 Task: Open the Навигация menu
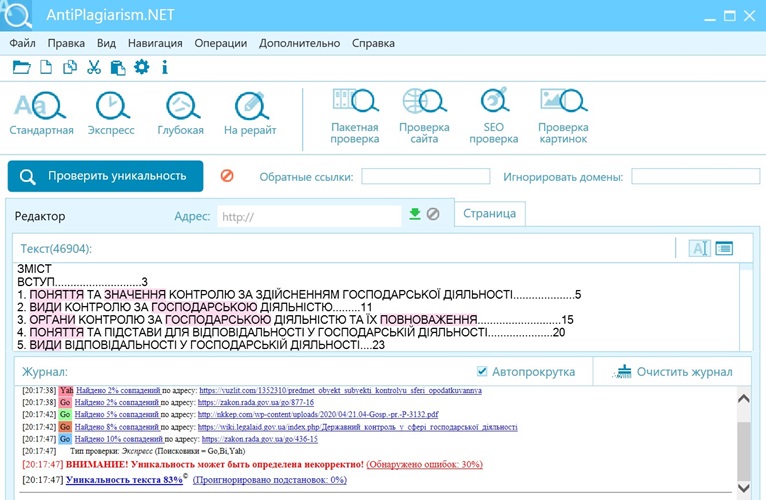(x=155, y=43)
